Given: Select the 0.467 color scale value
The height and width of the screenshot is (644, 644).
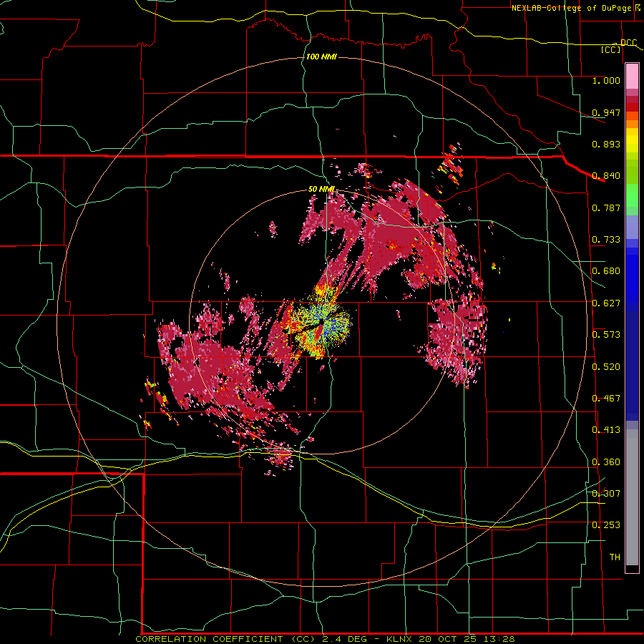Looking at the screenshot, I should (x=606, y=398).
